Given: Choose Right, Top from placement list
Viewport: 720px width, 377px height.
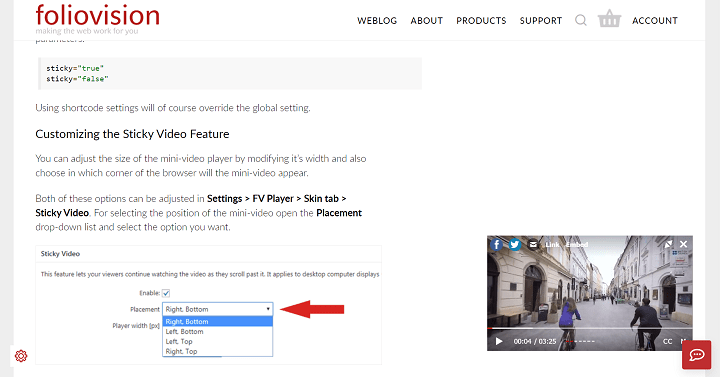Looking at the screenshot, I should point(218,351).
